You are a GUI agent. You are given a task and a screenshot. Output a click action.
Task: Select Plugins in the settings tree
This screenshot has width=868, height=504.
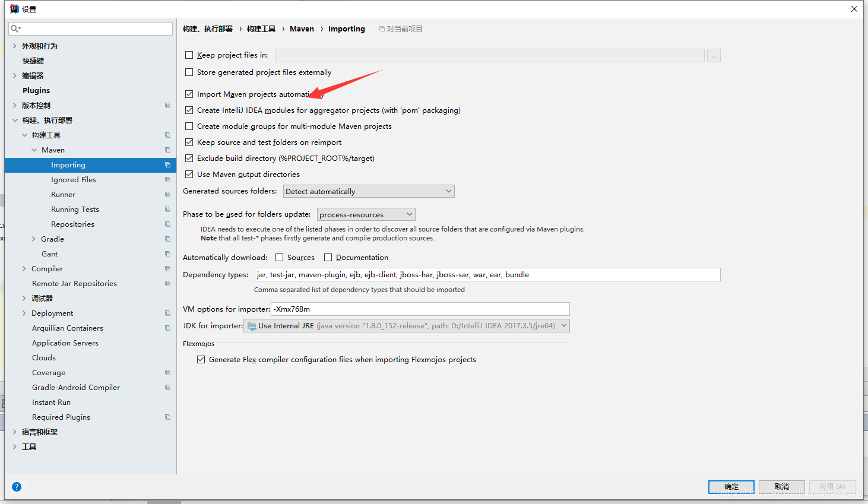click(36, 91)
